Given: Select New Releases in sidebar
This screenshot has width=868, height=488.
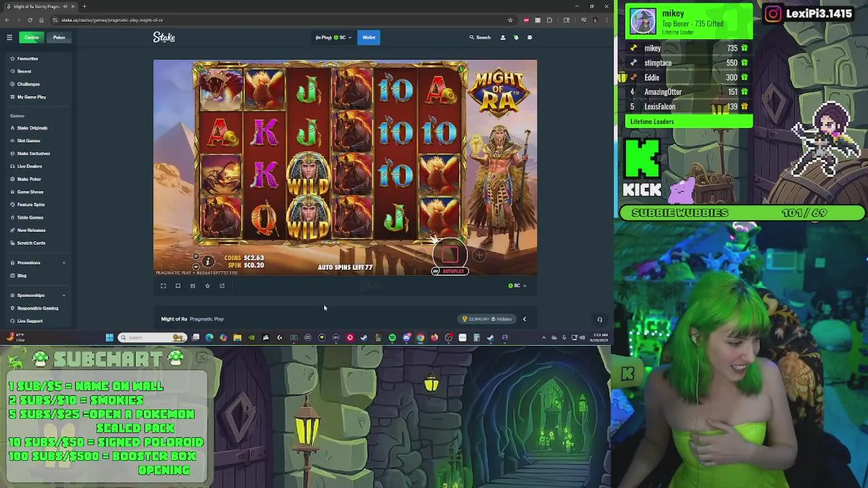Looking at the screenshot, I should coord(38,230).
